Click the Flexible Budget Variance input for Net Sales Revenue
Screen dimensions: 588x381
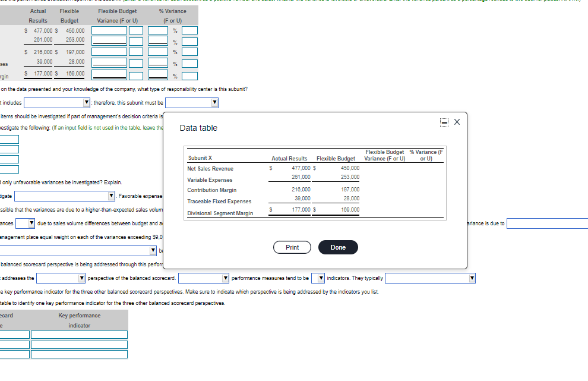(x=110, y=31)
